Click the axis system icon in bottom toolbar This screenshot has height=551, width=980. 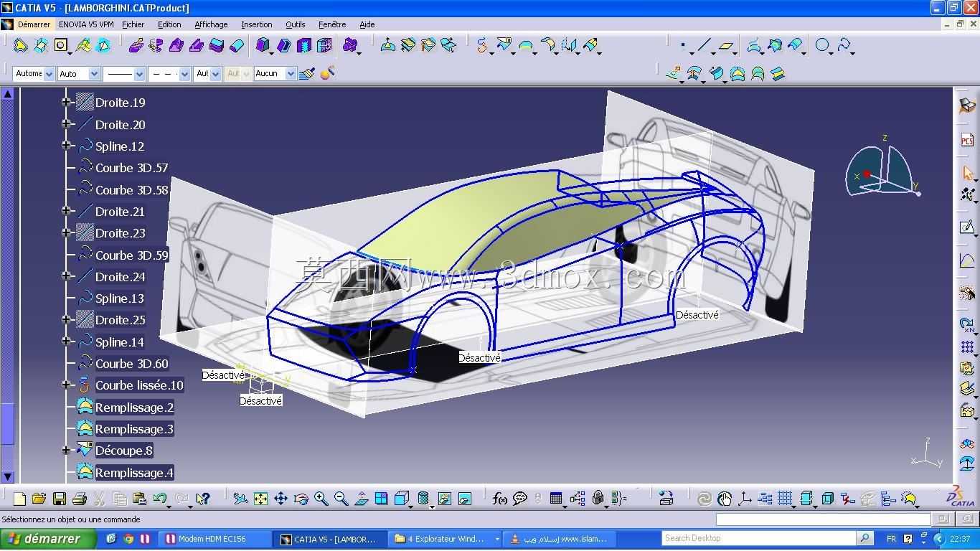pyautogui.click(x=745, y=499)
